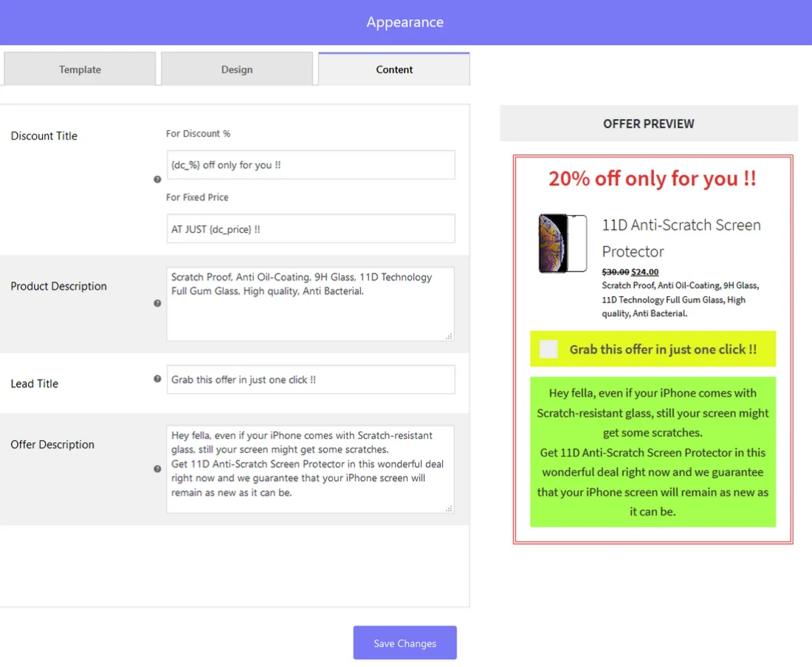Click the Product Description text area

tap(310, 303)
